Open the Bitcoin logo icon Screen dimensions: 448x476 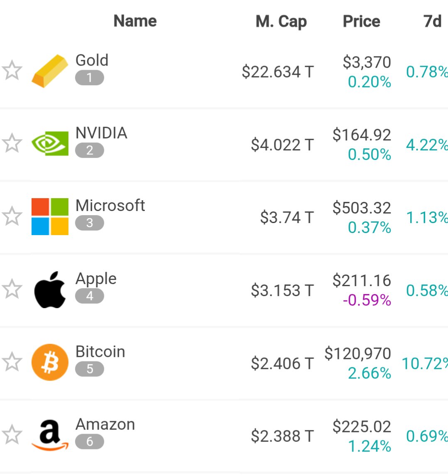coord(50,362)
